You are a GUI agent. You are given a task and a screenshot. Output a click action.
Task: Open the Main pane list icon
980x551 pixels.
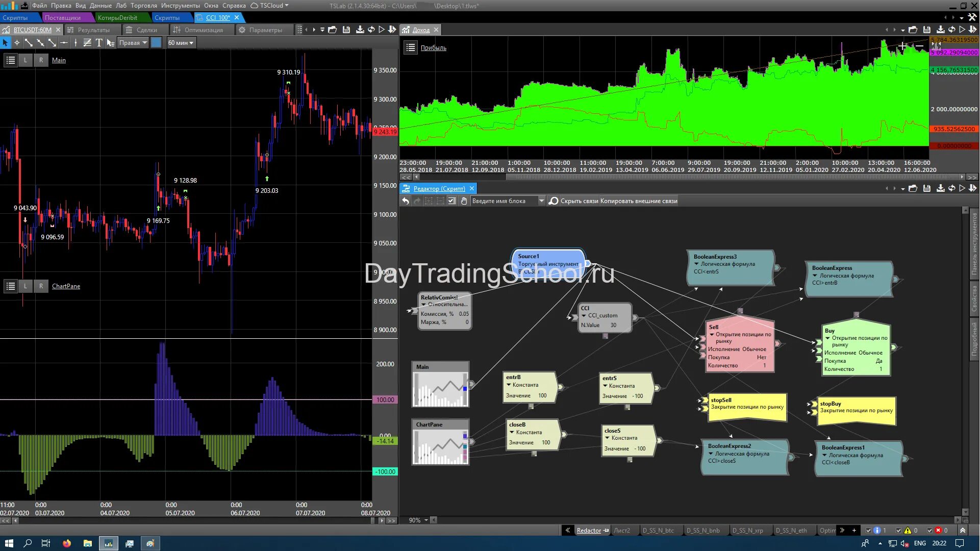(x=11, y=60)
